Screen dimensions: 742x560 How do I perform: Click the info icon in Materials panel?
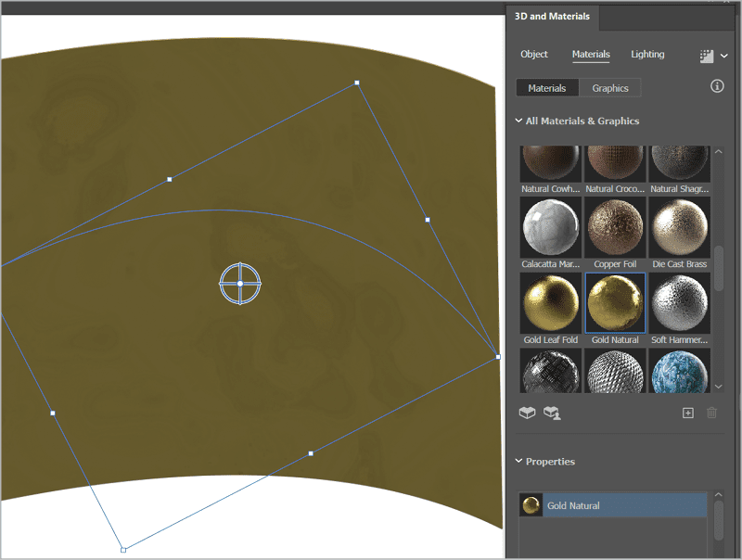tap(717, 86)
